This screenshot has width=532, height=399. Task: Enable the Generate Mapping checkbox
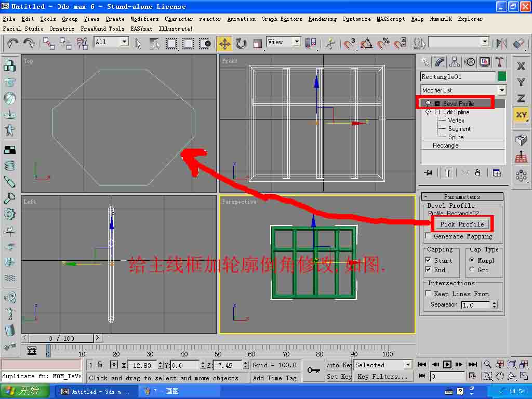point(429,236)
